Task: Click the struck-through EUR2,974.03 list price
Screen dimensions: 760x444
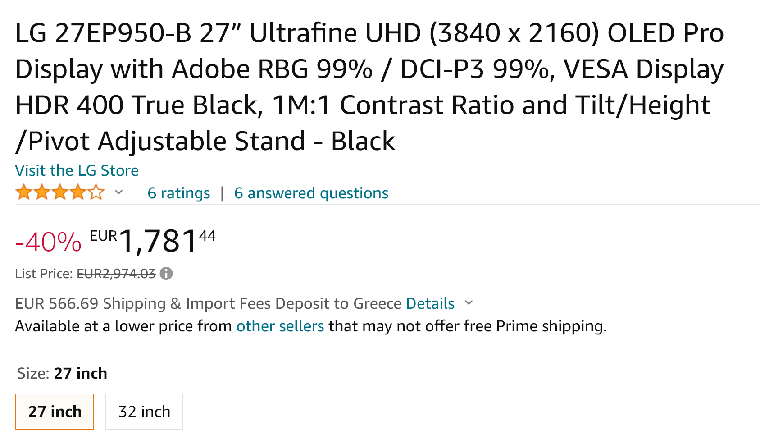Action: pyautogui.click(x=116, y=274)
